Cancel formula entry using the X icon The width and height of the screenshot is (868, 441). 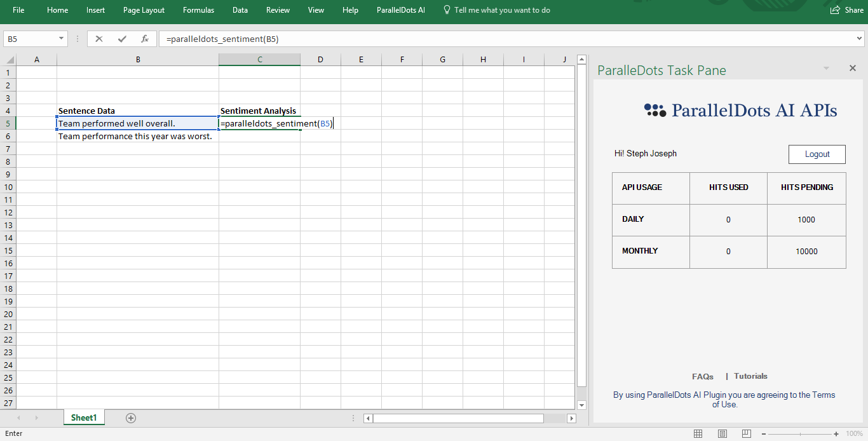pyautogui.click(x=98, y=38)
